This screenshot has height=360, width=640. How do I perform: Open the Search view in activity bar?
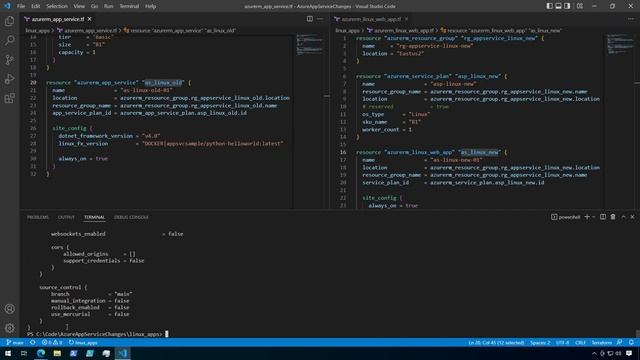pyautogui.click(x=9, y=40)
